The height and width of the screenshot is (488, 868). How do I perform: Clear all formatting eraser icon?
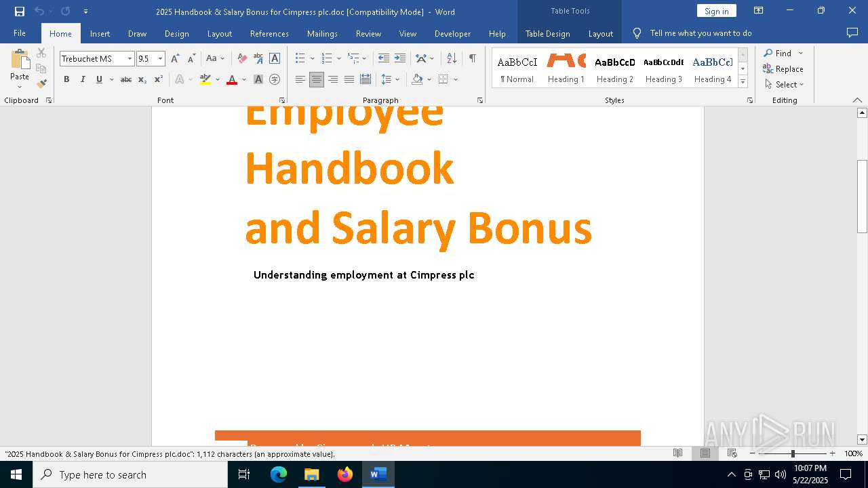[242, 58]
